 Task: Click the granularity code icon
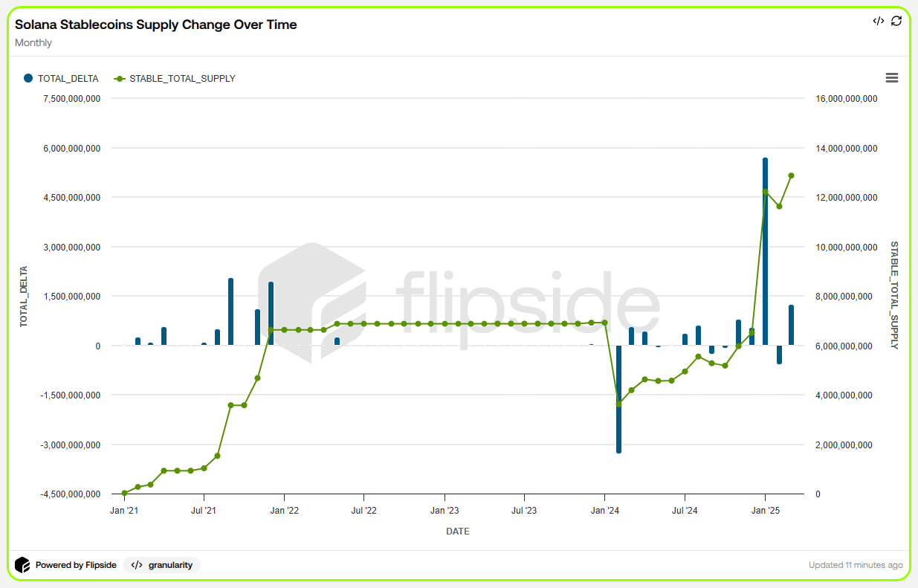[137, 565]
